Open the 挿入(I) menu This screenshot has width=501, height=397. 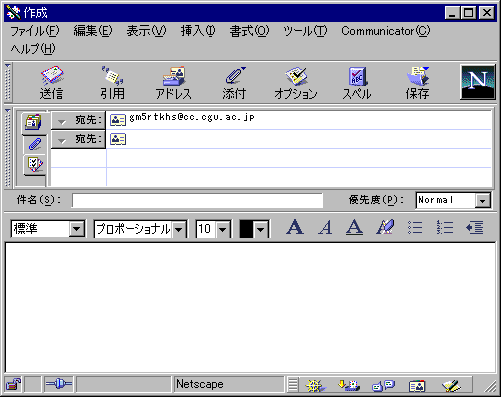(x=198, y=31)
